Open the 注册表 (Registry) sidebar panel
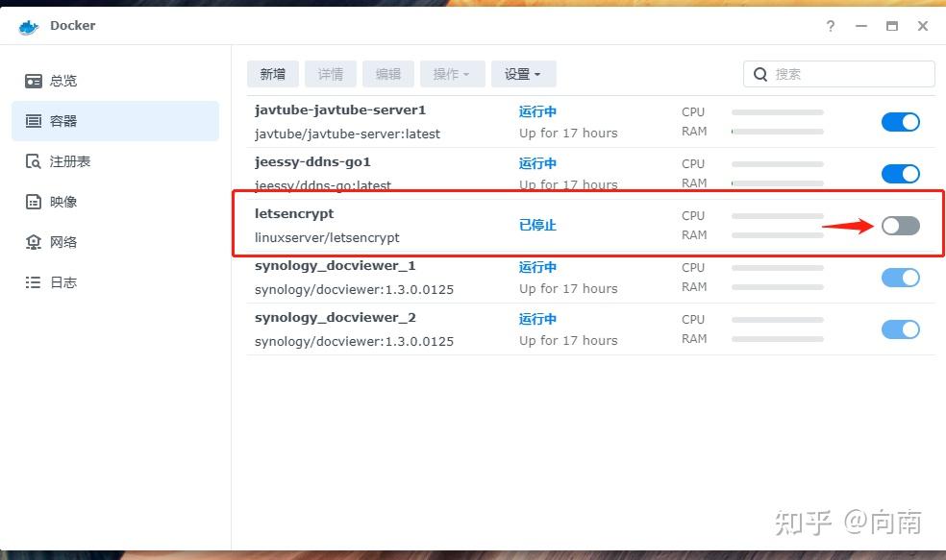 (64, 161)
